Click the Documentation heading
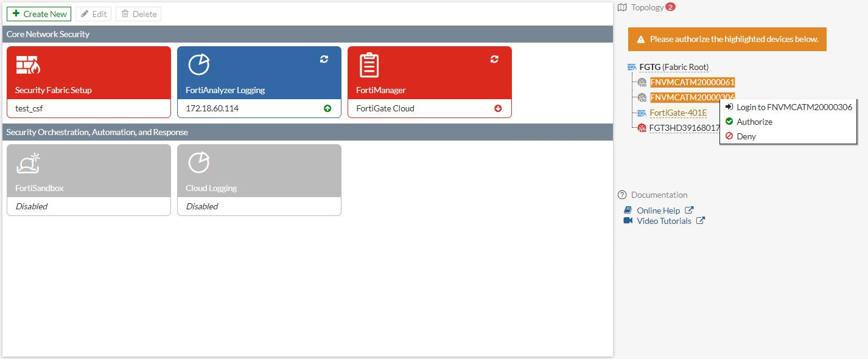868x359 pixels. coord(659,195)
